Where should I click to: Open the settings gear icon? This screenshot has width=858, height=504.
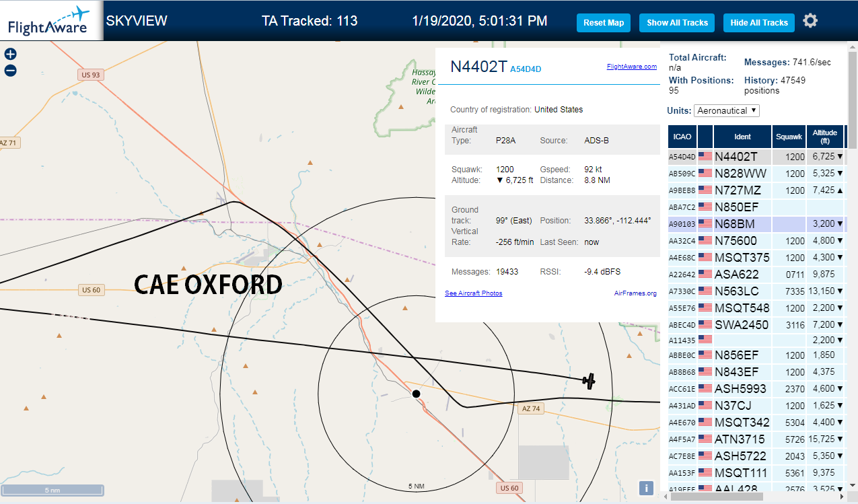(x=810, y=21)
